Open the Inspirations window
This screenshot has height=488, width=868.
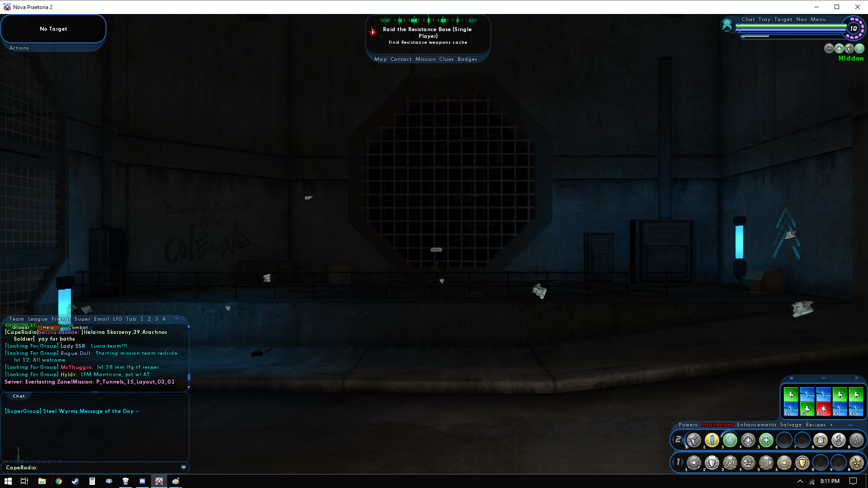(717, 425)
